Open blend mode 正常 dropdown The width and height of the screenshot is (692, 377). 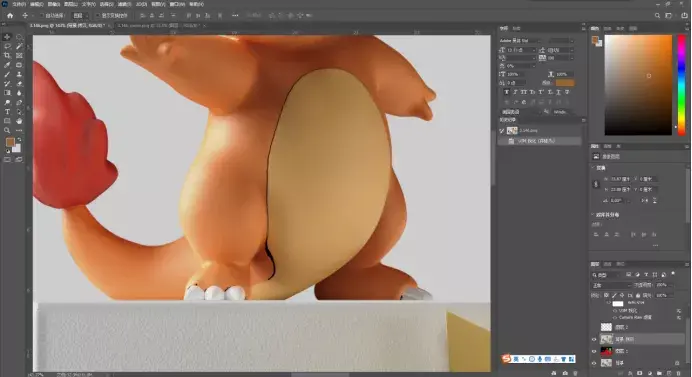611,286
